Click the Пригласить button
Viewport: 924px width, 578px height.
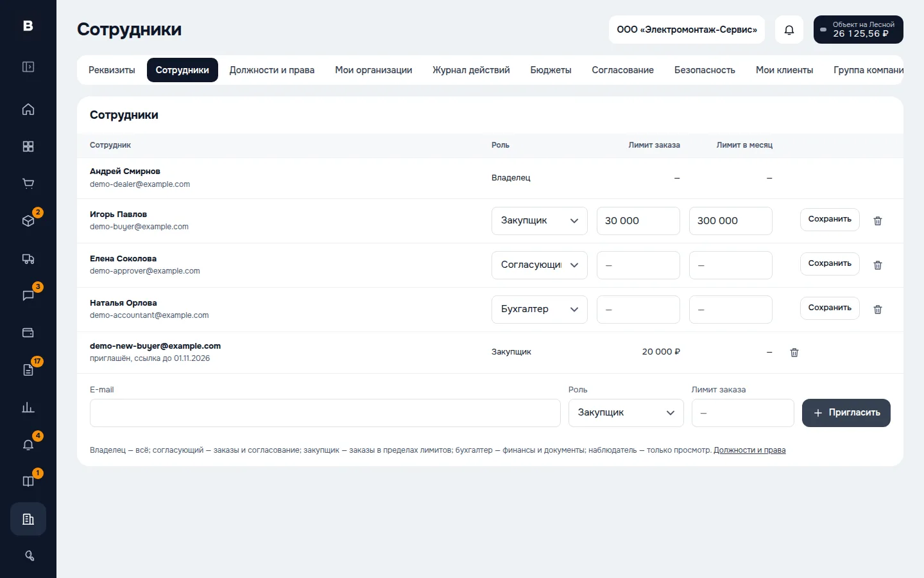tap(846, 413)
